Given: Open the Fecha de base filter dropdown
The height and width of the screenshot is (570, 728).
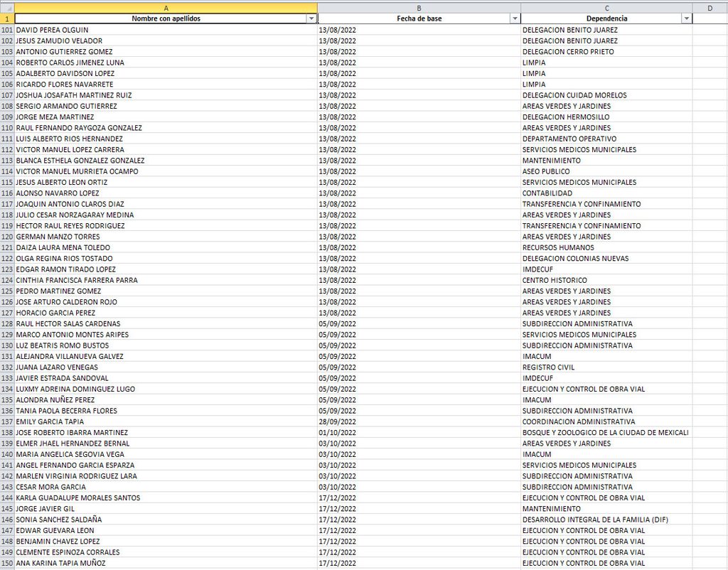Looking at the screenshot, I should (515, 18).
